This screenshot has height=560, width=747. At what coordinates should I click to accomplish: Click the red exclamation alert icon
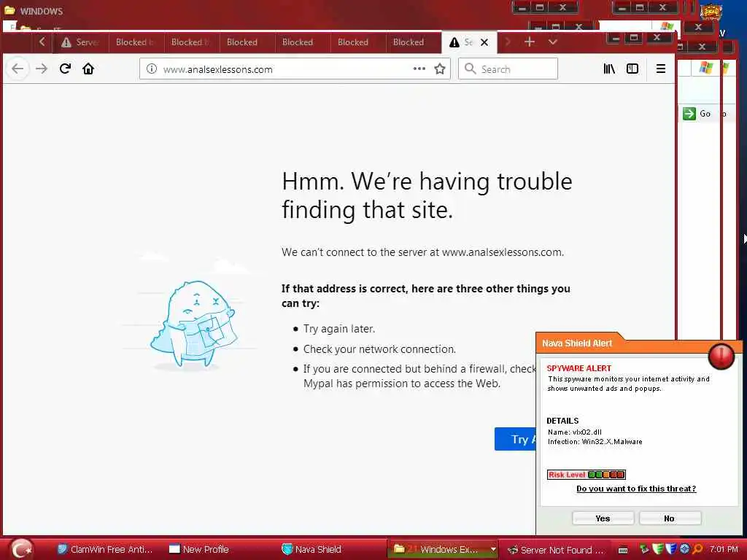point(721,356)
